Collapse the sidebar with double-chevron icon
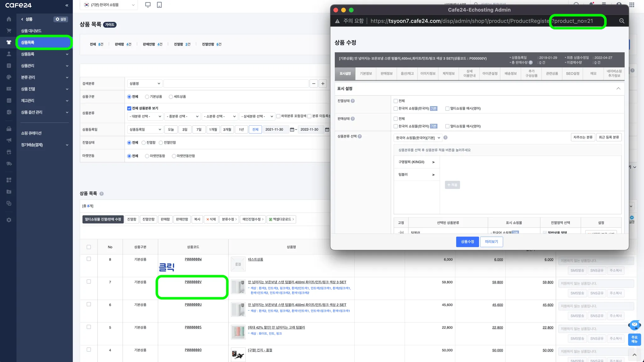 [67, 5]
